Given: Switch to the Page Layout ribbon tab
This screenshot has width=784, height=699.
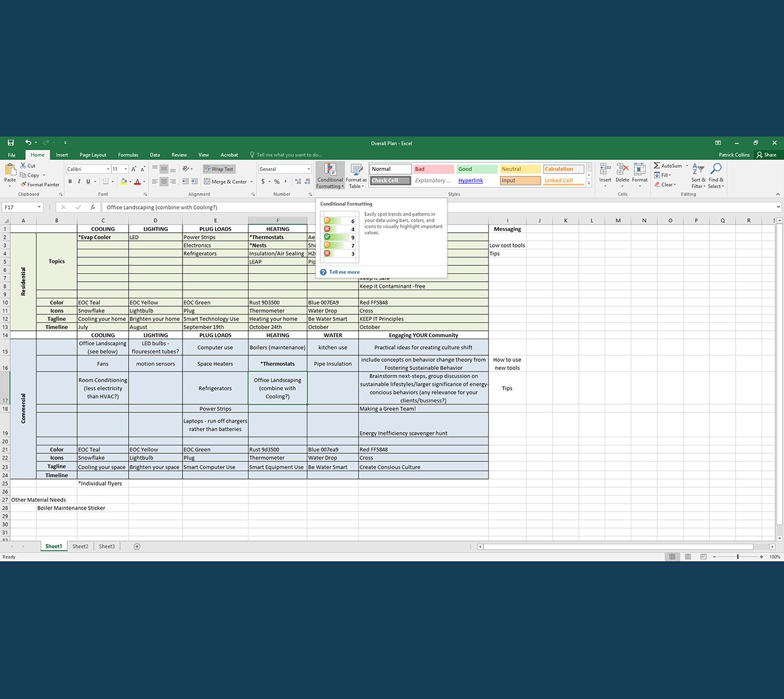Looking at the screenshot, I should pyautogui.click(x=93, y=155).
